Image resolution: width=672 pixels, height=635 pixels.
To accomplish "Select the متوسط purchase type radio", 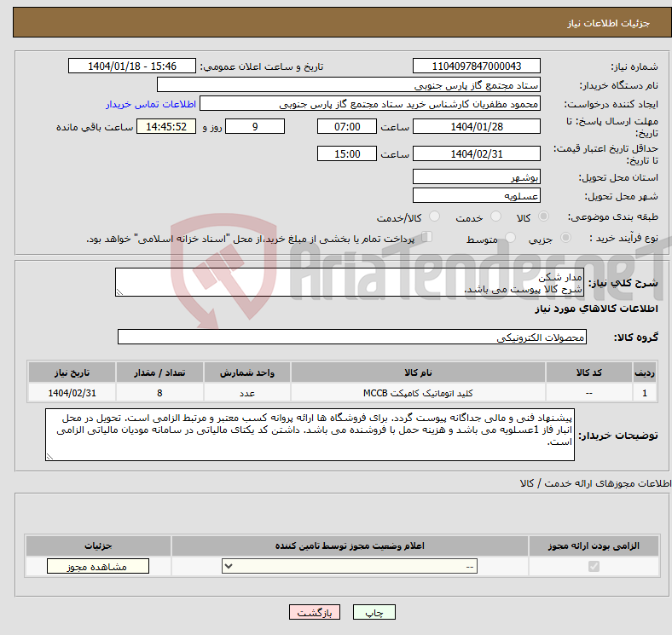I will (x=508, y=239).
